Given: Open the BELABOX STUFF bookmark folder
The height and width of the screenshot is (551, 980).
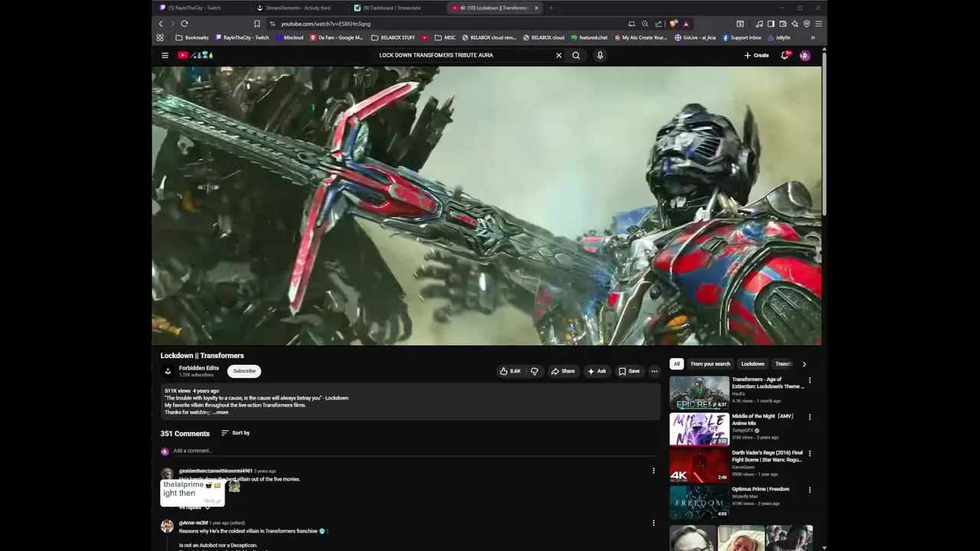Looking at the screenshot, I should [x=394, y=37].
